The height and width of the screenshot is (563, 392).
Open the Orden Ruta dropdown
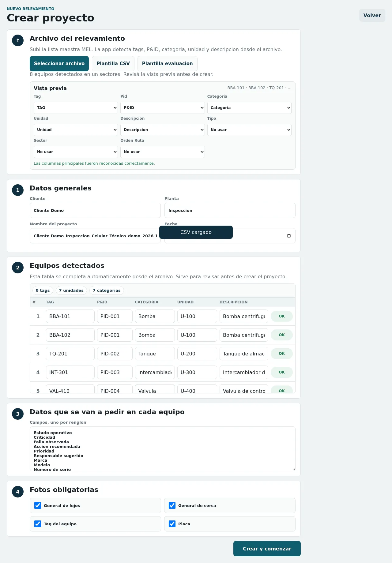click(x=162, y=152)
